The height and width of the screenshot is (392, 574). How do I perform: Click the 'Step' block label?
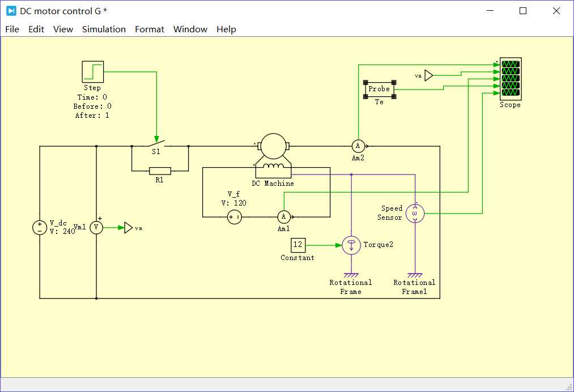pos(92,88)
